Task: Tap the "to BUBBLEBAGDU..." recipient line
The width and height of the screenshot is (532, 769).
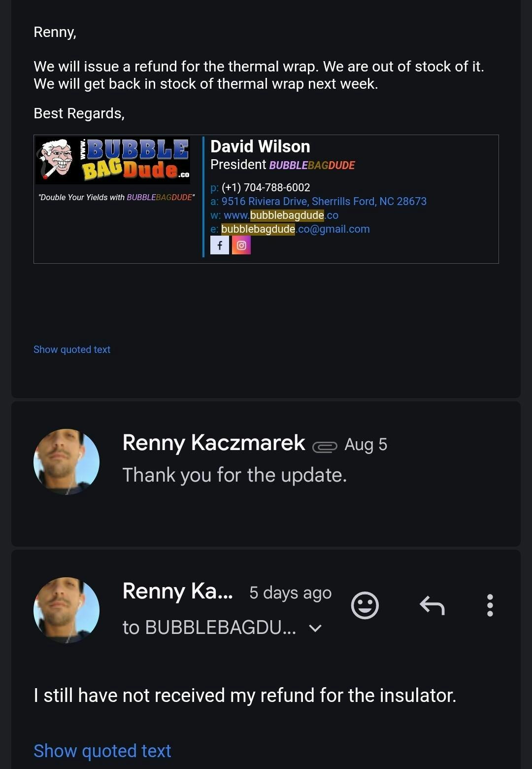Action: (x=209, y=628)
